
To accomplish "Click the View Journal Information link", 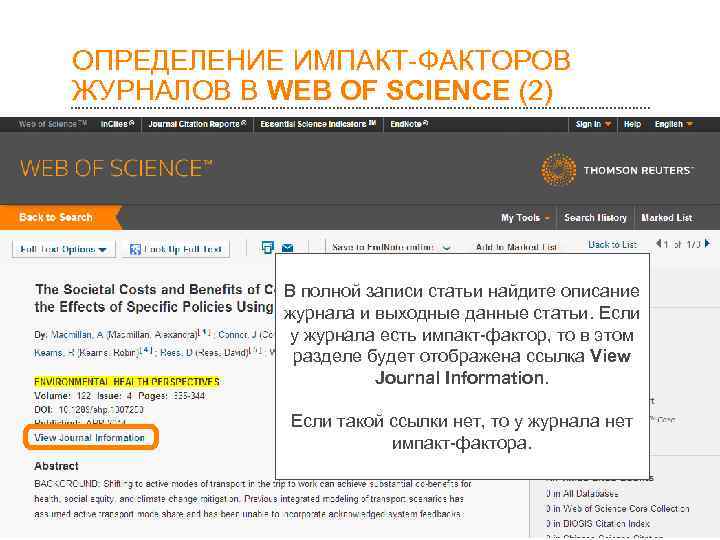I will (90, 438).
